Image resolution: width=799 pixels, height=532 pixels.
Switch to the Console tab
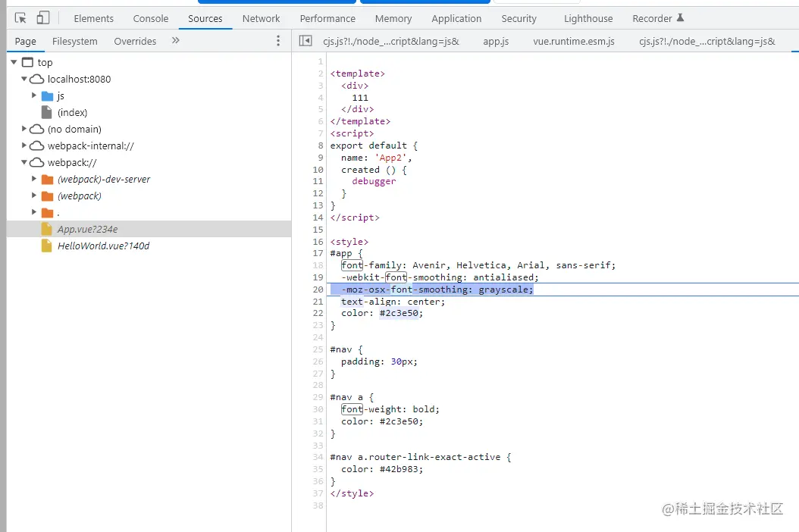pyautogui.click(x=151, y=19)
